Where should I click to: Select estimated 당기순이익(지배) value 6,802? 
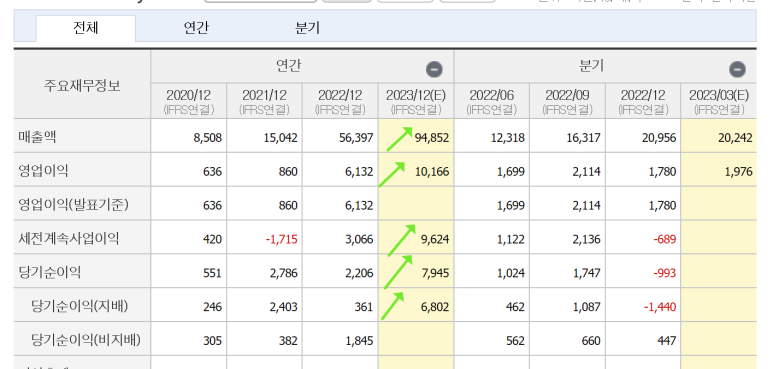coord(435,307)
